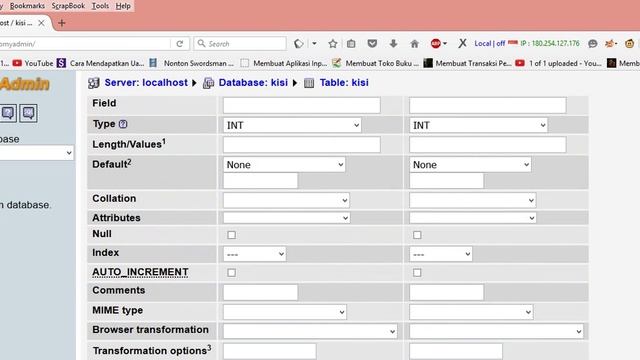Image resolution: width=640 pixels, height=360 pixels.
Task: Reload the page with the refresh icon
Action: [180, 44]
